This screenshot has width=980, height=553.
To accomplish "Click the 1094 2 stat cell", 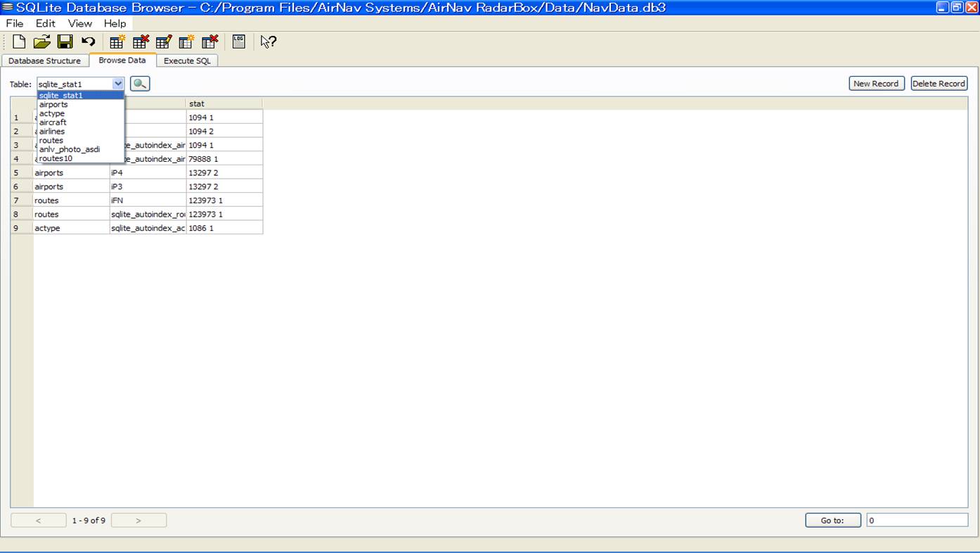I will (x=224, y=132).
